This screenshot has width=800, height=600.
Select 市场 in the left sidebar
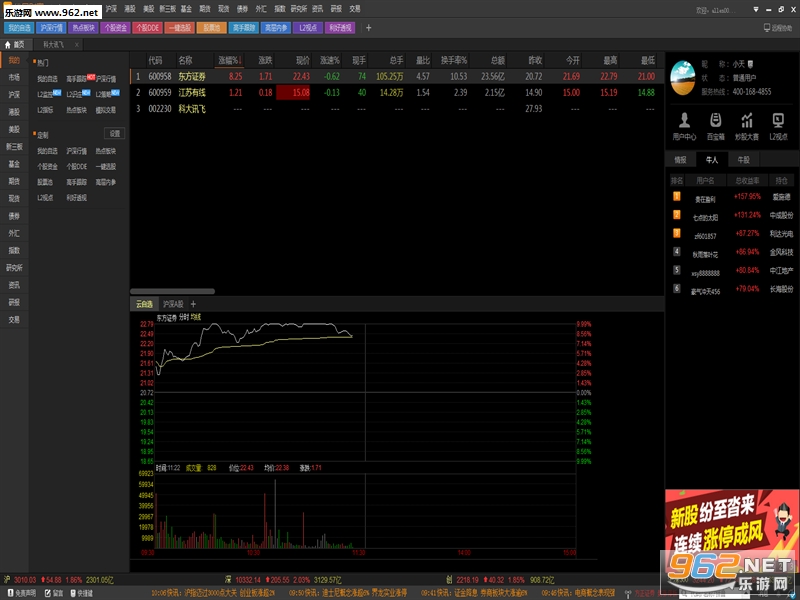pyautogui.click(x=14, y=78)
